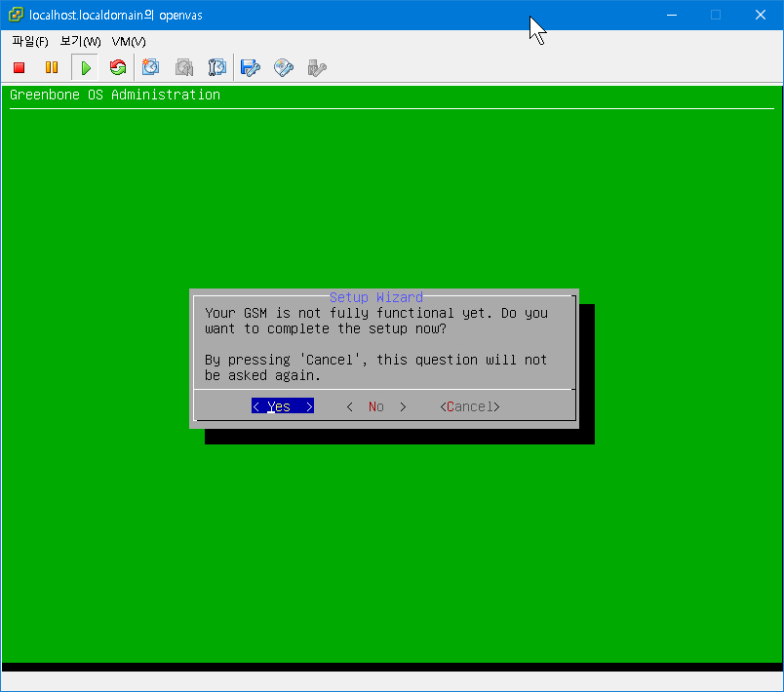Open the 파일(F) menu
The image size is (784, 692).
(x=30, y=42)
